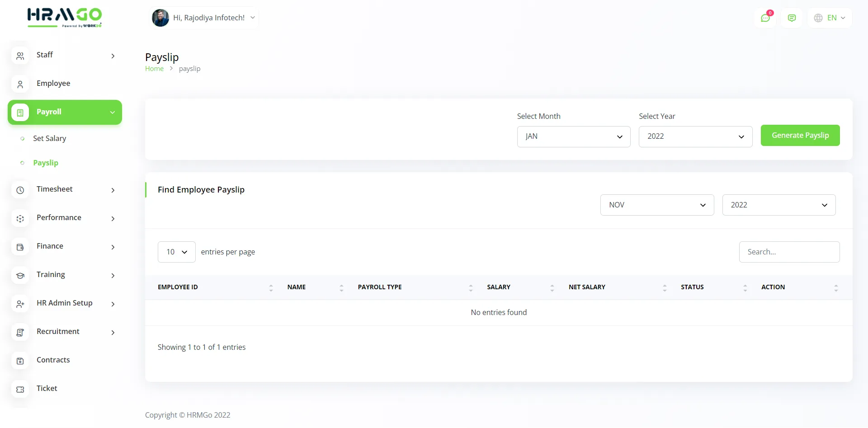The image size is (868, 428).
Task: Click the HR Admin Setup user-plus icon
Action: click(x=20, y=304)
